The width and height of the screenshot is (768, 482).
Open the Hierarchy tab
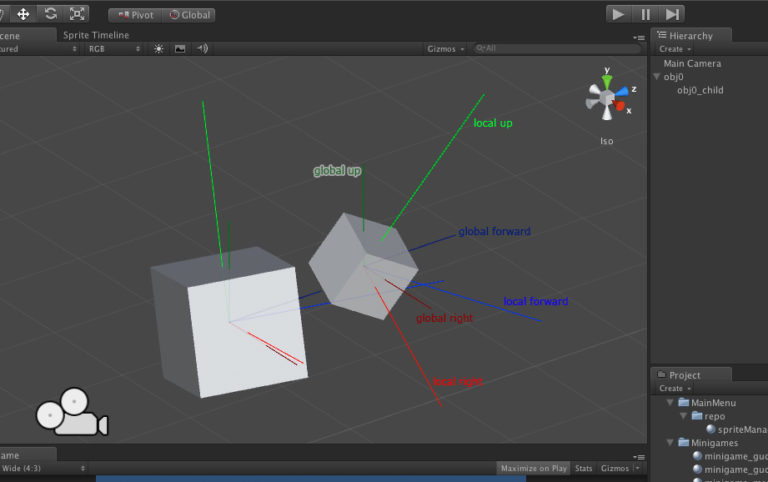(x=691, y=36)
